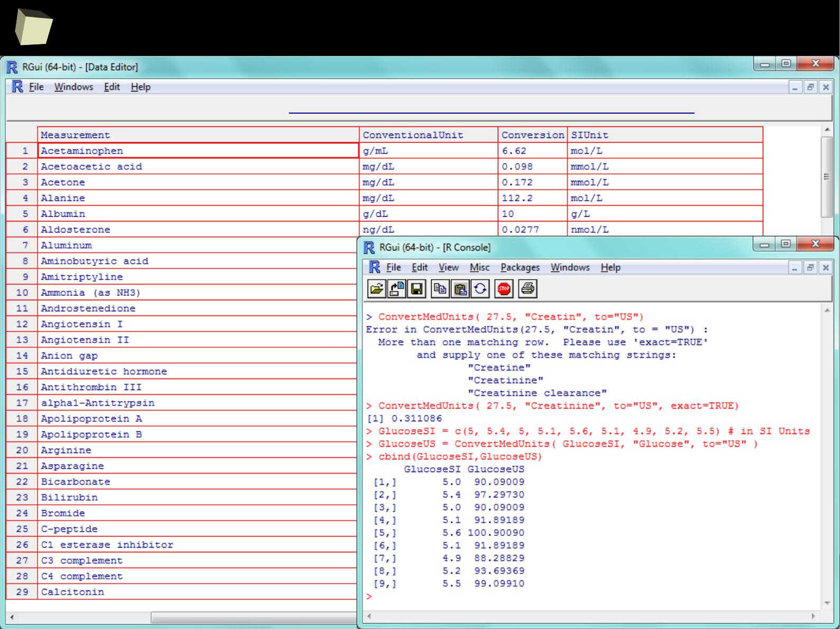
Task: Click the 0.311086 output line in console
Action: coord(404,419)
